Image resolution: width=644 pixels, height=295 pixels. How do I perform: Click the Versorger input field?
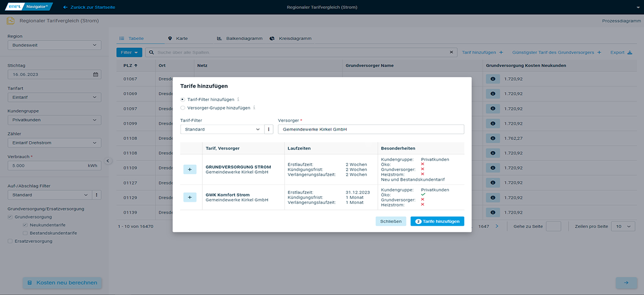[x=371, y=129]
